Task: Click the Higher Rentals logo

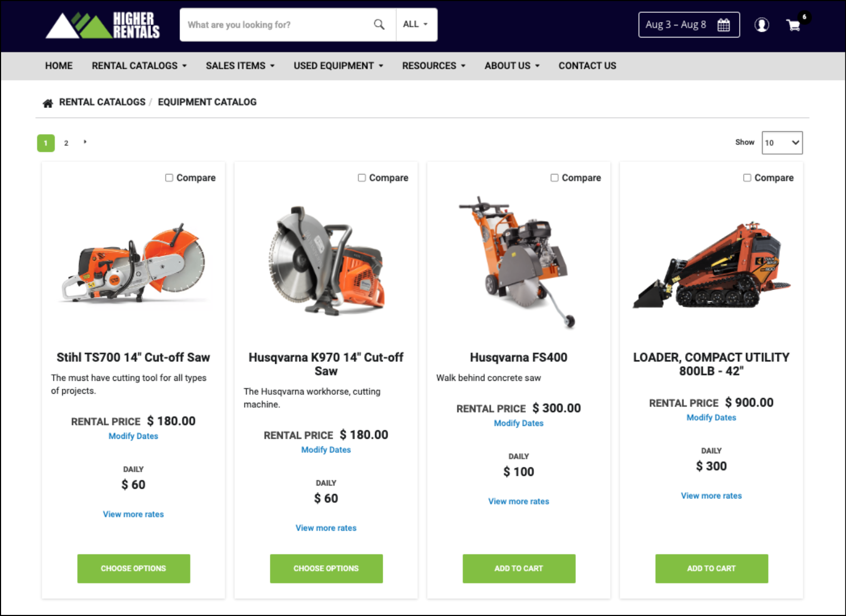Action: [103, 25]
